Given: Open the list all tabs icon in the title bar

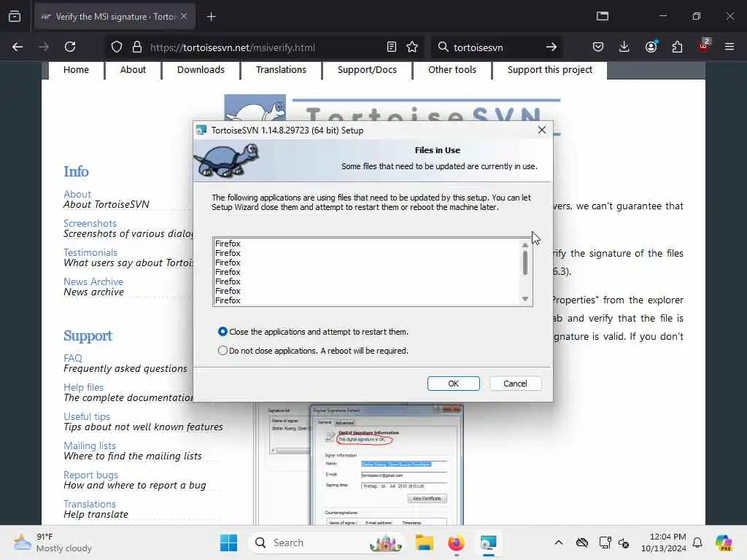Looking at the screenshot, I should click(603, 16).
